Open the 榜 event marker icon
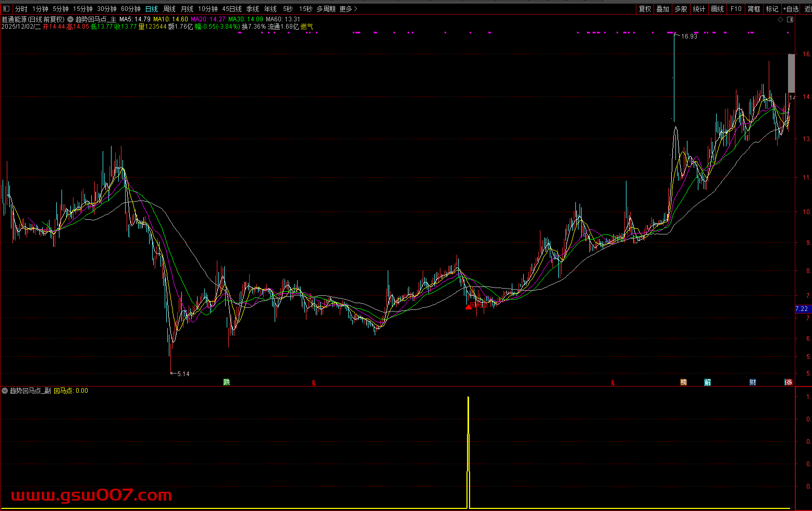 tap(683, 382)
